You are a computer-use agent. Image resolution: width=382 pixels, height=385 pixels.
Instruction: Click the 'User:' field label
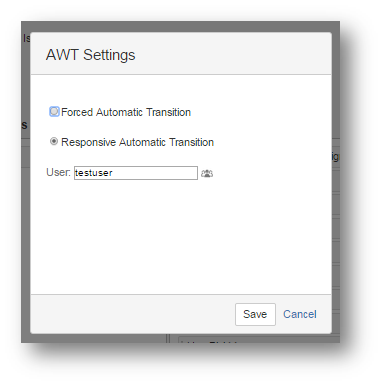click(x=58, y=172)
